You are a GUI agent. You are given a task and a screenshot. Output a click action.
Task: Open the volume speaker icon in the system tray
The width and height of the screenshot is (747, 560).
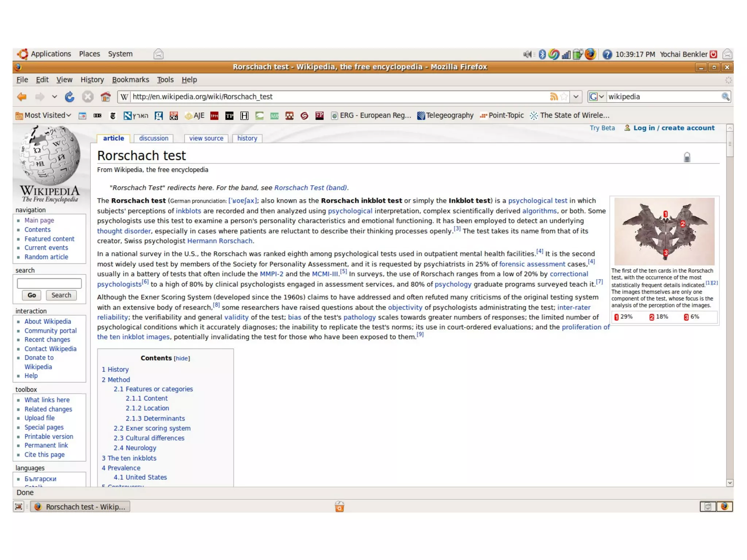click(527, 54)
